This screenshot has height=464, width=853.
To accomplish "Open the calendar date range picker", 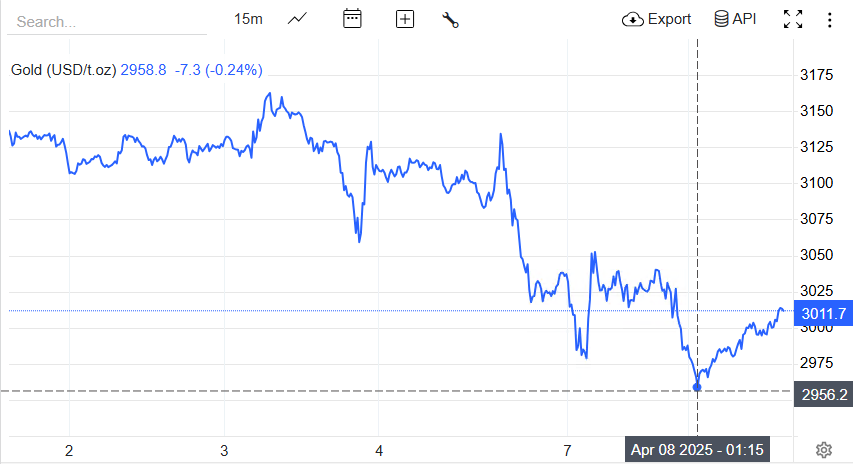I will click(x=352, y=19).
